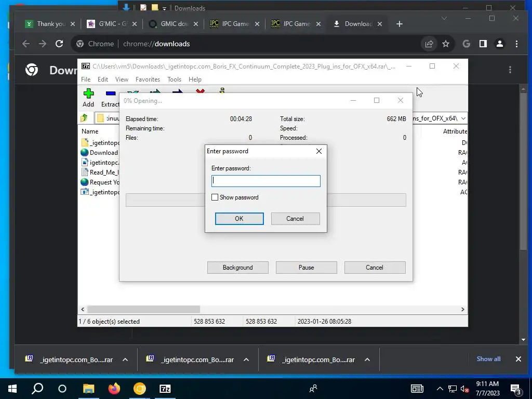Open taskbar search magnifier
This screenshot has width=532, height=399.
37,389
